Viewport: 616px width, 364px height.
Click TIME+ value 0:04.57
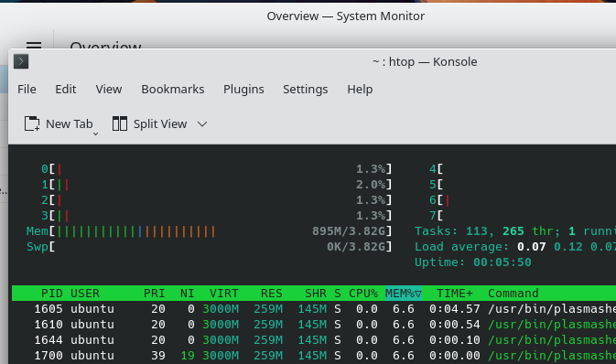[x=455, y=309]
